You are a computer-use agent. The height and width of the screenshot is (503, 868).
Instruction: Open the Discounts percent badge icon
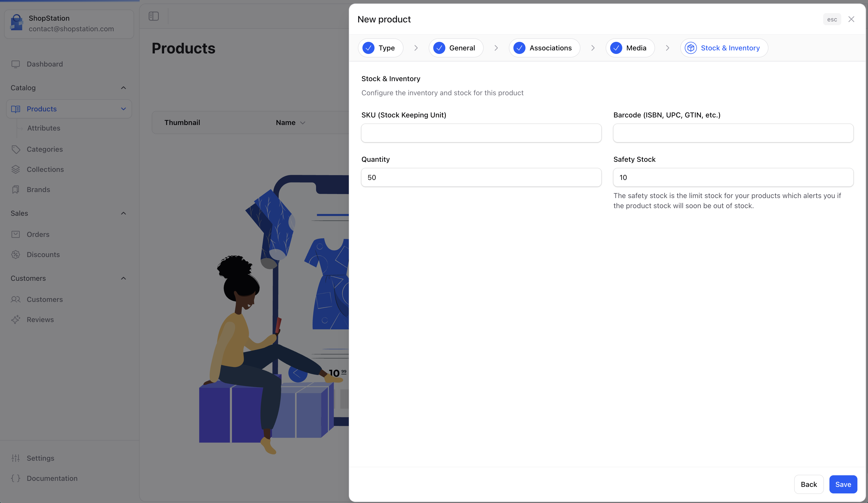click(16, 255)
